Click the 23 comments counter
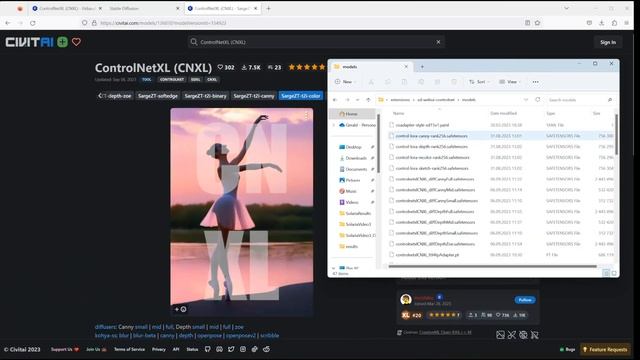 [x=274, y=67]
